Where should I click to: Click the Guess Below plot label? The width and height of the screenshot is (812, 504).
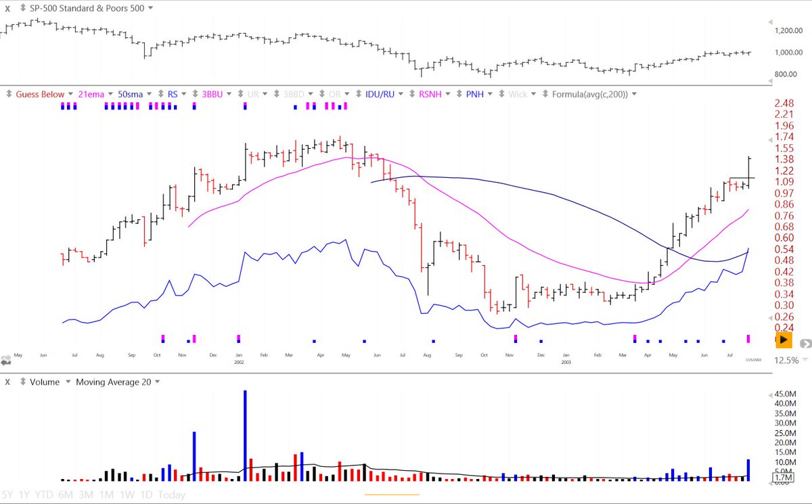click(x=40, y=94)
